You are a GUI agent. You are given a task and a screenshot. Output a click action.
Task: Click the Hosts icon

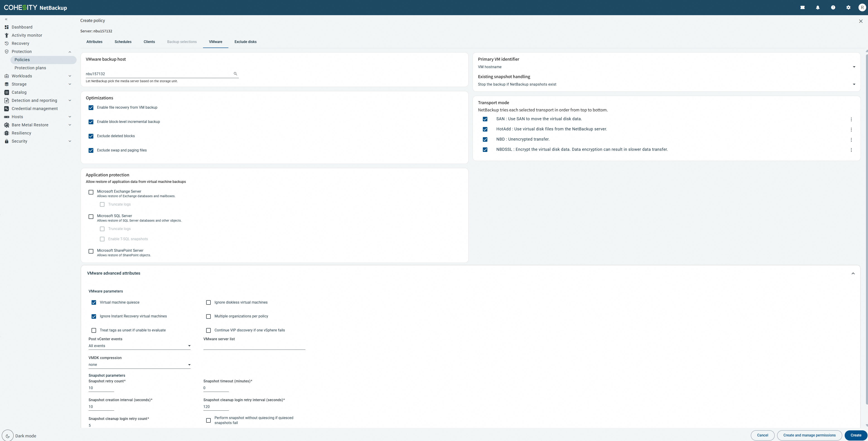pos(6,117)
